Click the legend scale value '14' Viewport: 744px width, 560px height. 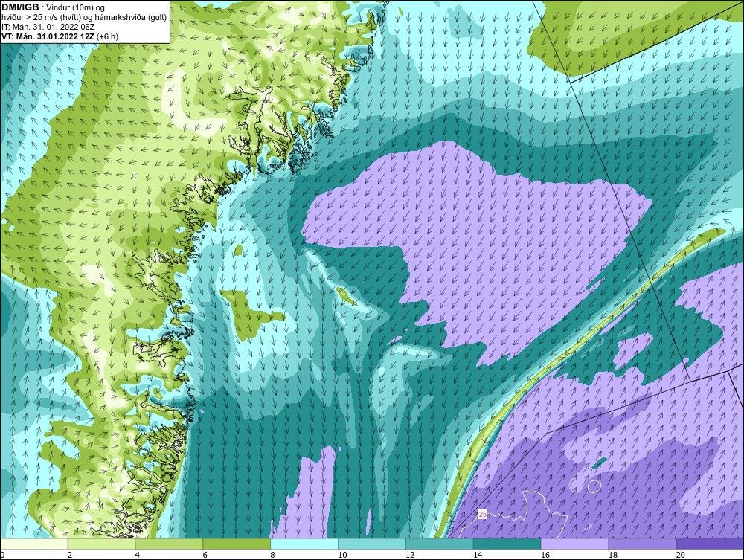pos(478,555)
